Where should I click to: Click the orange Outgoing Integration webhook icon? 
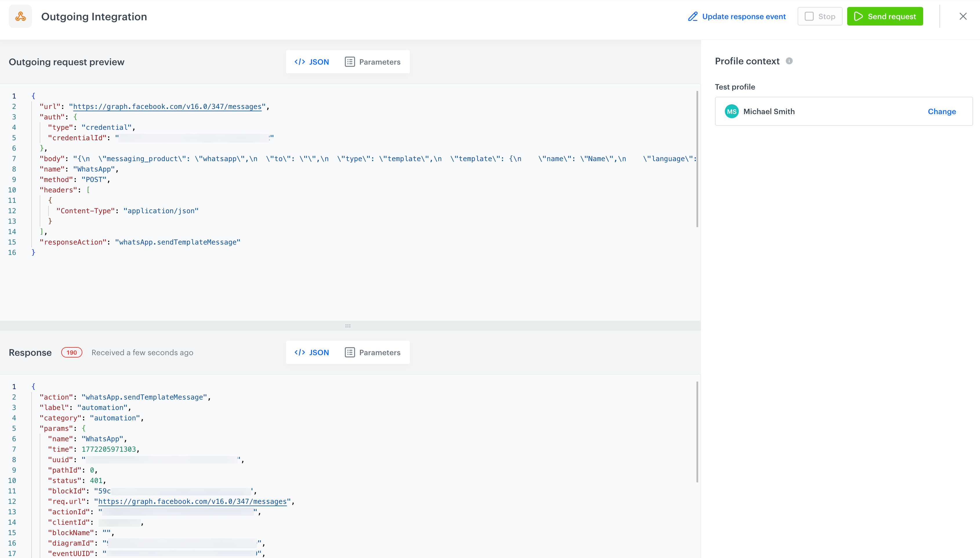coord(20,16)
